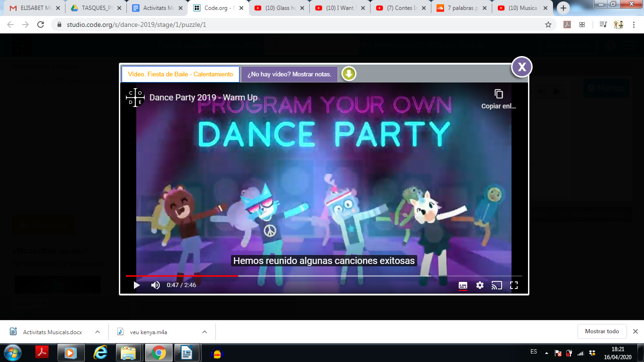Open Chrome three-dot menu
This screenshot has height=362, width=644.
(x=634, y=25)
